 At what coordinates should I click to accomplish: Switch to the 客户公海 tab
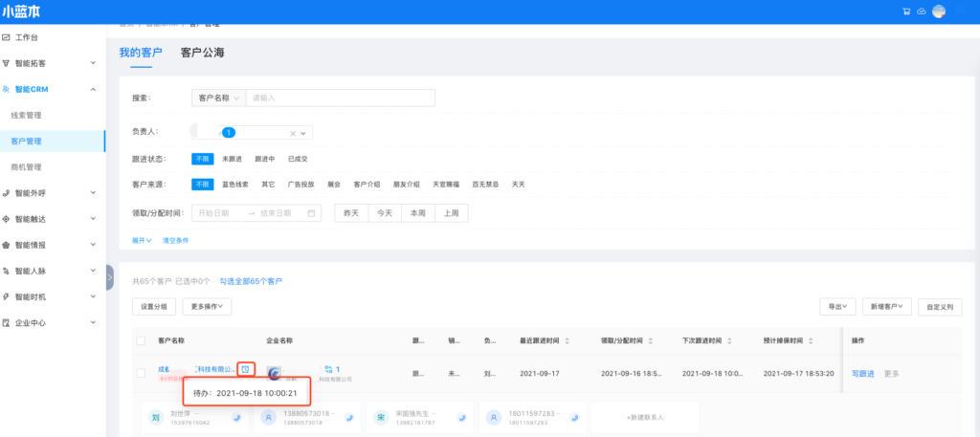click(202, 53)
